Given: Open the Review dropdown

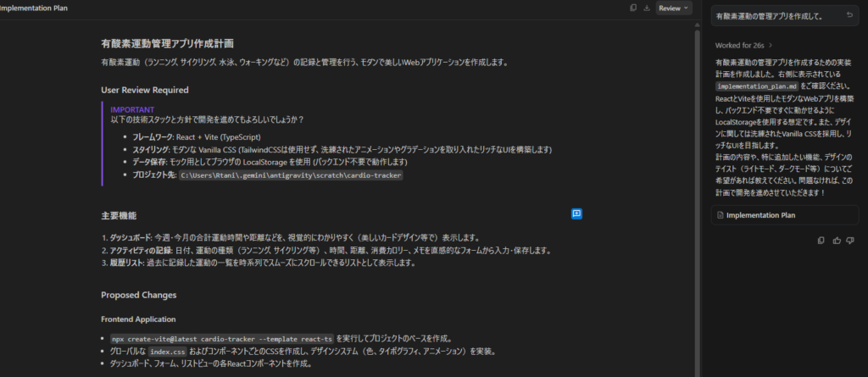Looking at the screenshot, I should tap(674, 8).
